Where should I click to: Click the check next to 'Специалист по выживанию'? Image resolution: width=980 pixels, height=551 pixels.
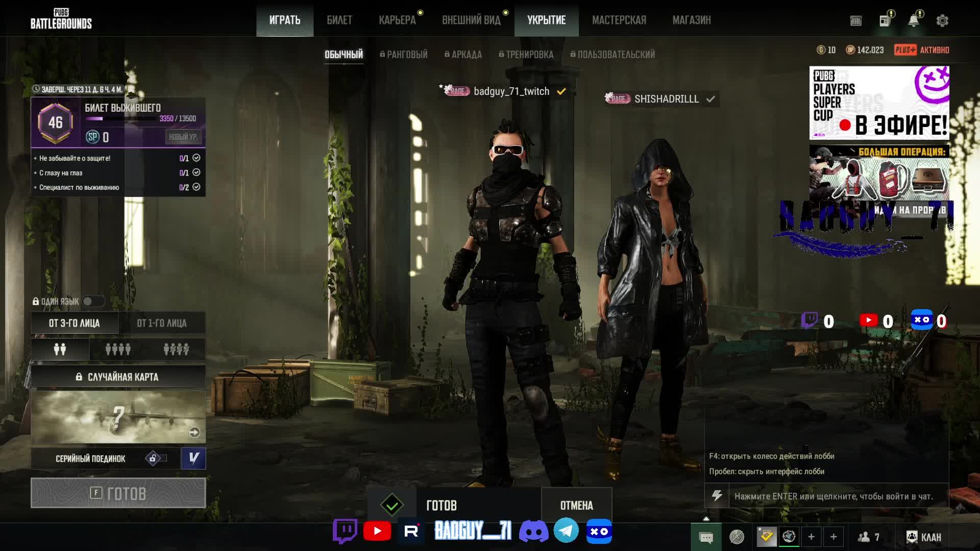(197, 187)
